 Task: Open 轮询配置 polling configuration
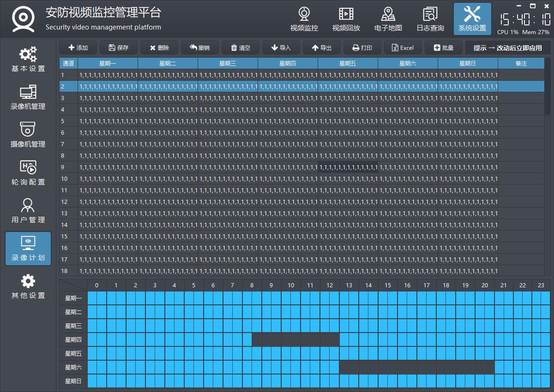pos(28,173)
